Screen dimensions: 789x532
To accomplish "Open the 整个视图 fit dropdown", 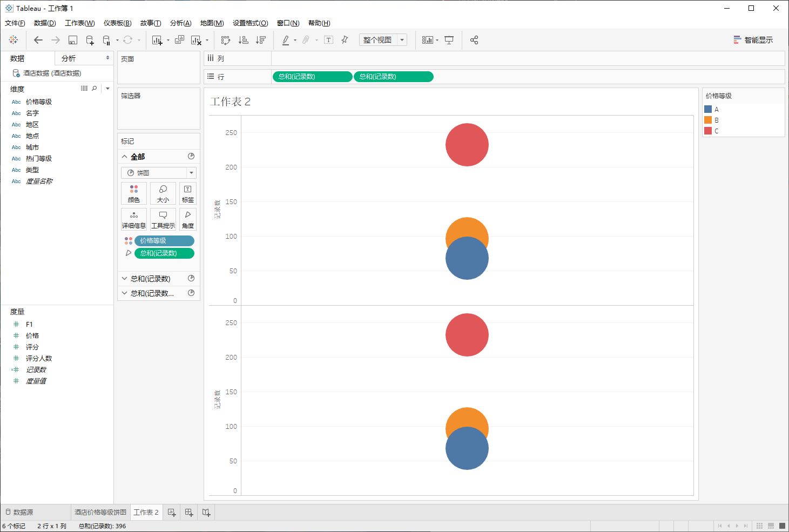I will tap(402, 40).
